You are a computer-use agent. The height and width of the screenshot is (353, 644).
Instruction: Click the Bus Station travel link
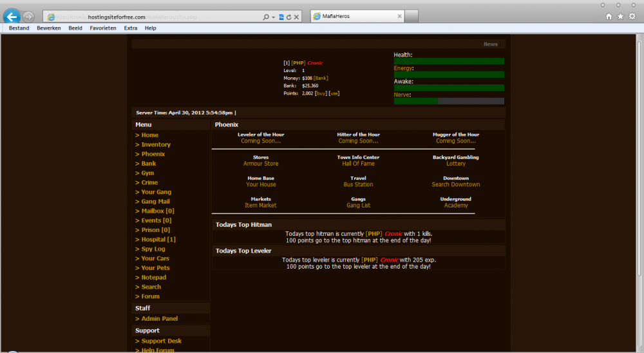(358, 185)
